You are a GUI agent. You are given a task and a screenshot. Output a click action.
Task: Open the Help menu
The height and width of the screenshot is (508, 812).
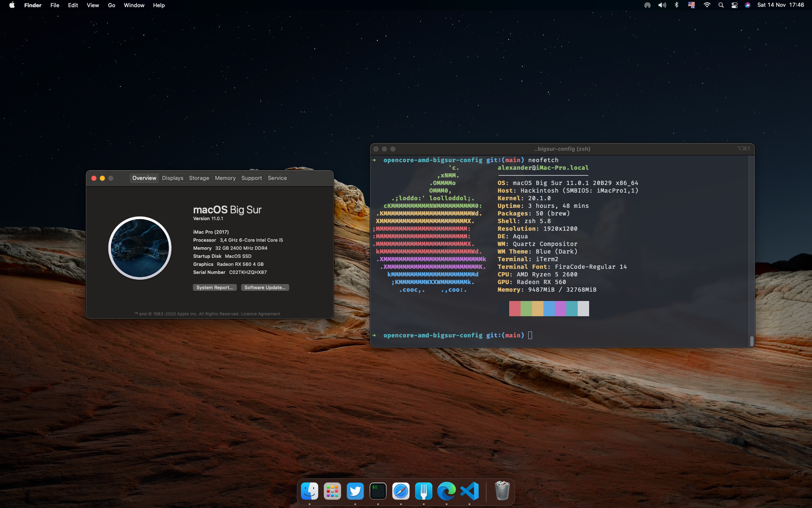point(159,5)
